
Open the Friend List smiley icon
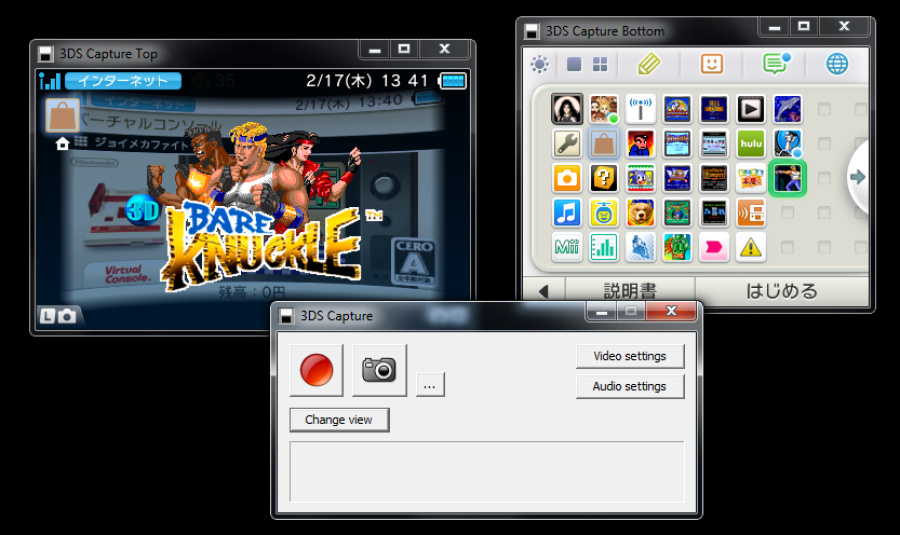coord(712,63)
